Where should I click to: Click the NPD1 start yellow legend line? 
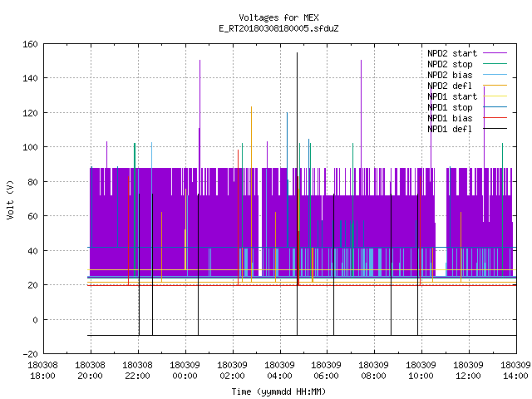[495, 96]
